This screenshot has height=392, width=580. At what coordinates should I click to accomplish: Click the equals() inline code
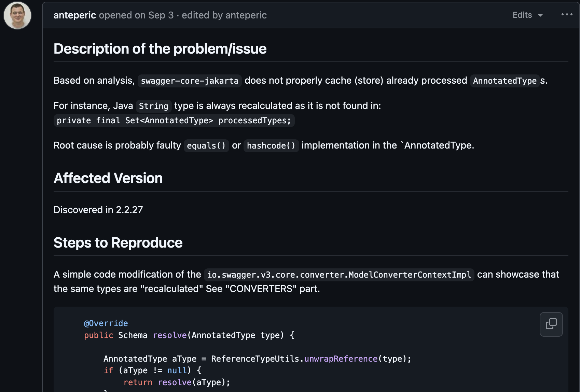click(x=206, y=146)
